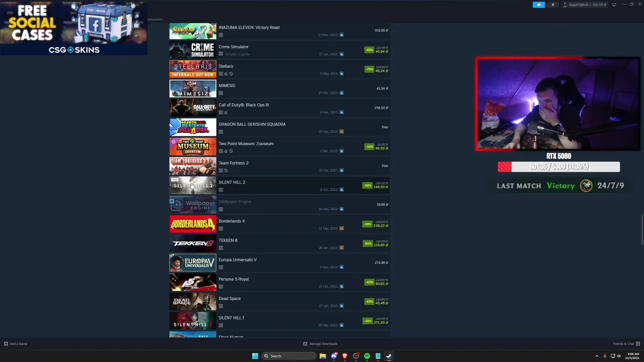644x362 pixels.
Task: Open the TEKKEN 8 thumbnail
Action: [193, 243]
